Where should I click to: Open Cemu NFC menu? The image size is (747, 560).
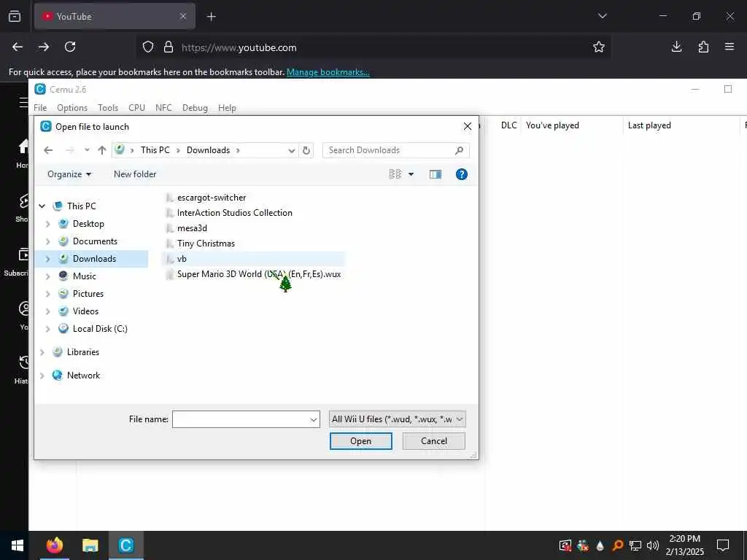163,108
